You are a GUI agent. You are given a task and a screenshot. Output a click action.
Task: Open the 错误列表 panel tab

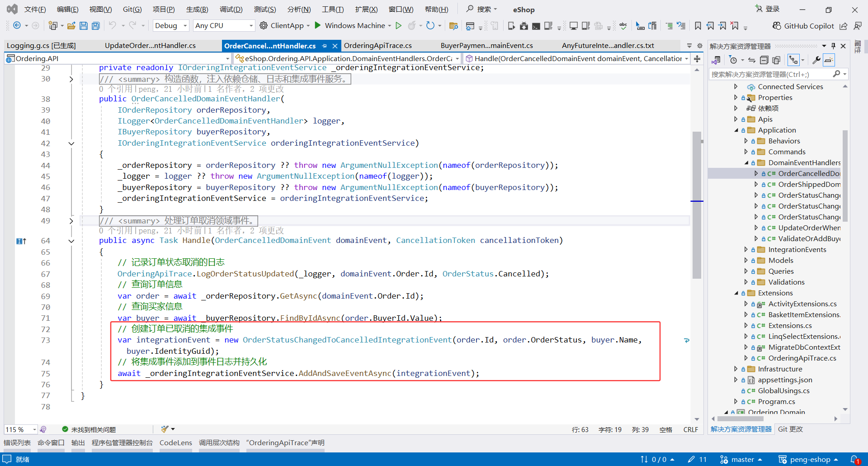(17, 443)
